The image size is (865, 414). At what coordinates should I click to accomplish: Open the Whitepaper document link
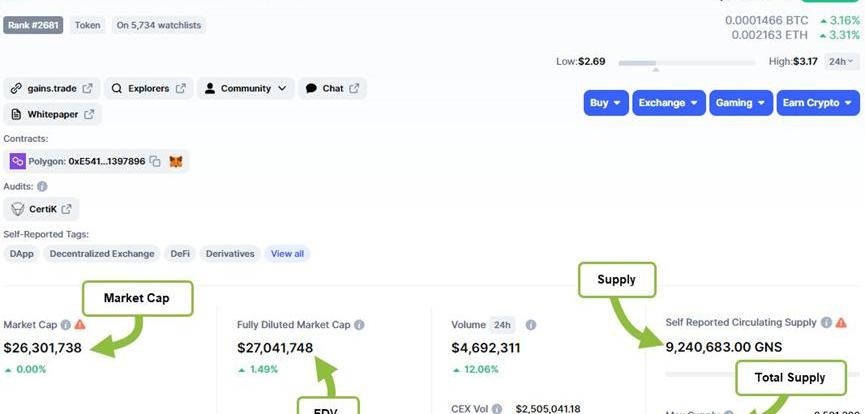(x=52, y=115)
